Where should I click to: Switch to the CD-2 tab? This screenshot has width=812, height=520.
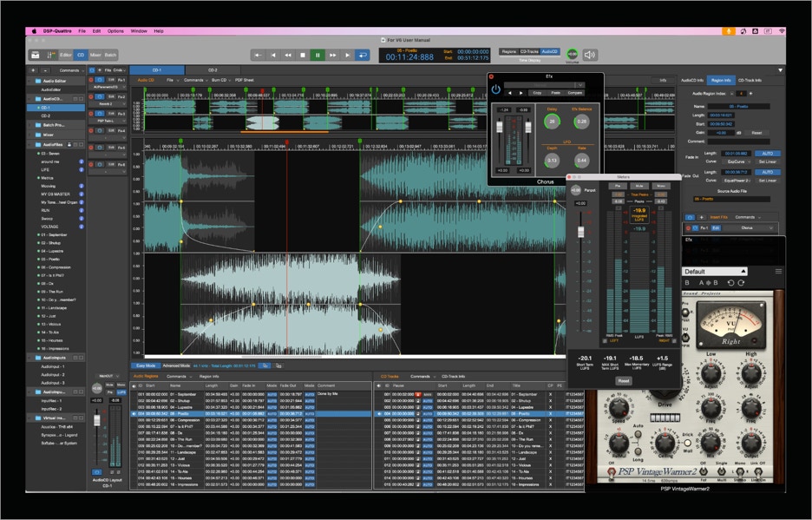pos(213,69)
